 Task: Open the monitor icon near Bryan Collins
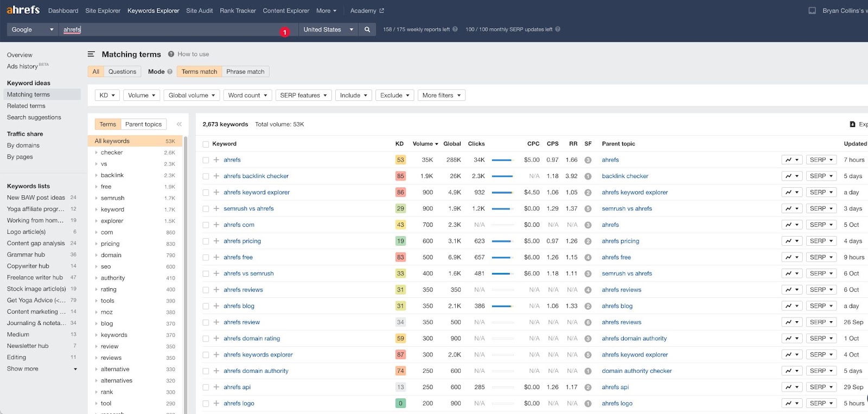[812, 10]
